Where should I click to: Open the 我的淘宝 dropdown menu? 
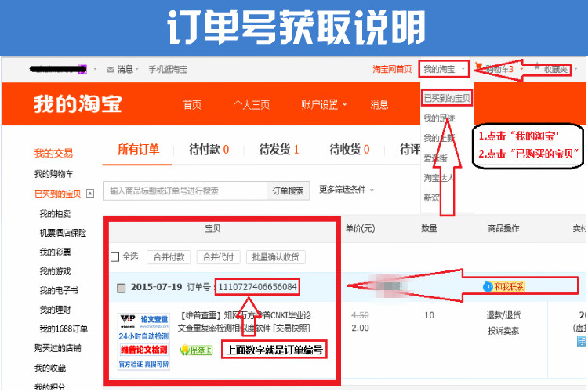click(x=444, y=69)
